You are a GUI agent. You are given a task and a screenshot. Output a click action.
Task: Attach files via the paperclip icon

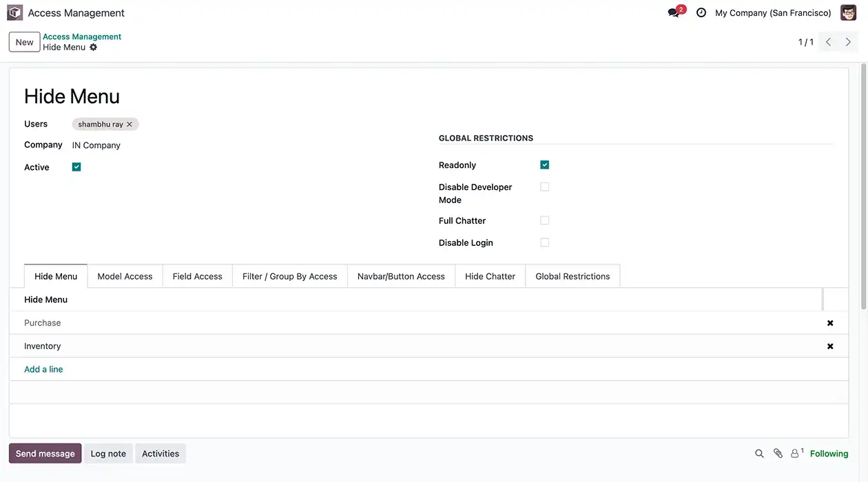pos(778,453)
